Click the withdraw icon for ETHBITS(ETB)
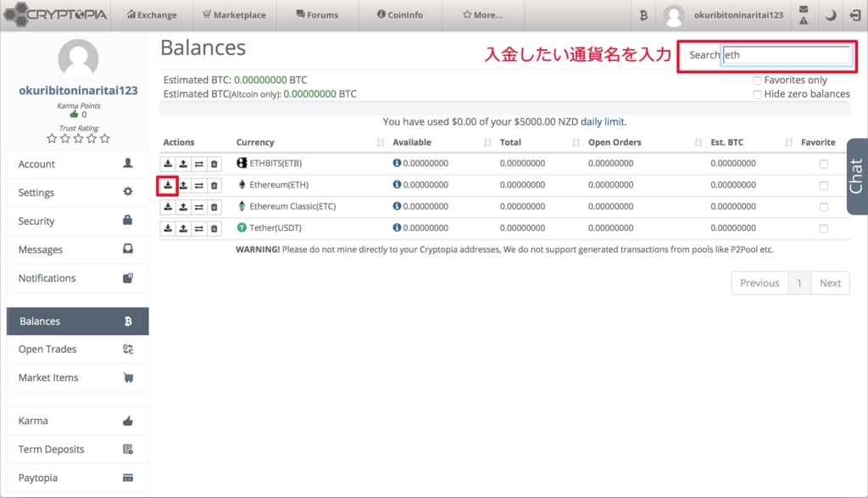 183,164
